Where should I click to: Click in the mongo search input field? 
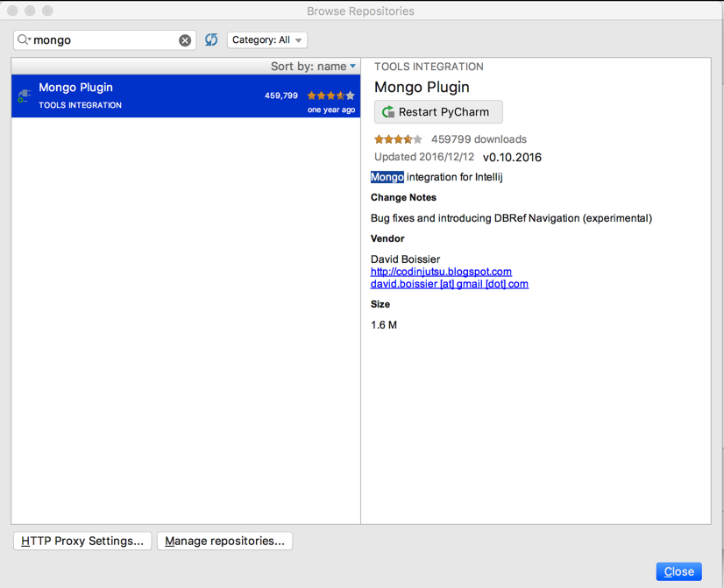coord(105,40)
